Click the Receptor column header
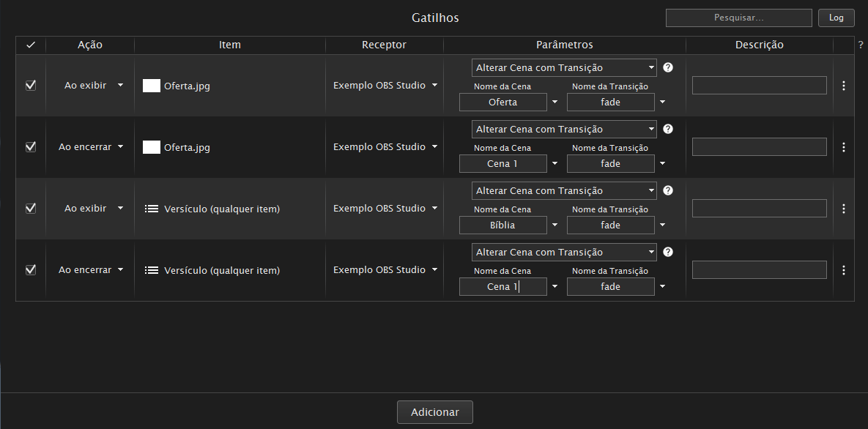 tap(384, 45)
